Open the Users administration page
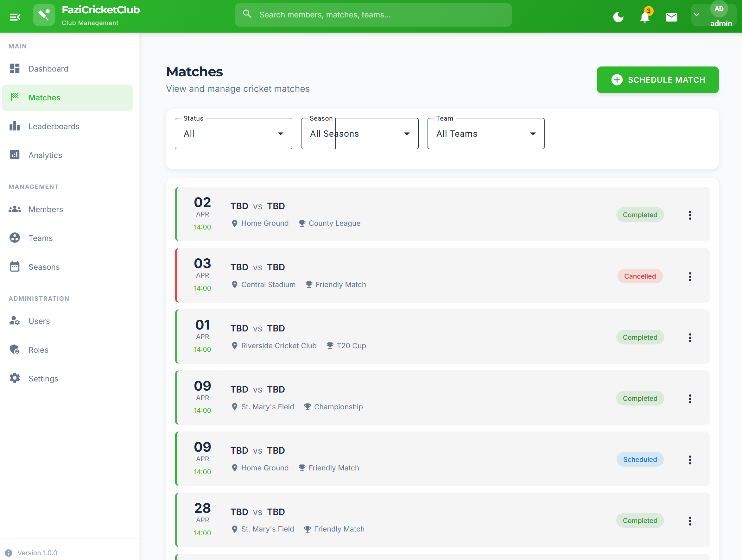The height and width of the screenshot is (560, 742). 67,321
